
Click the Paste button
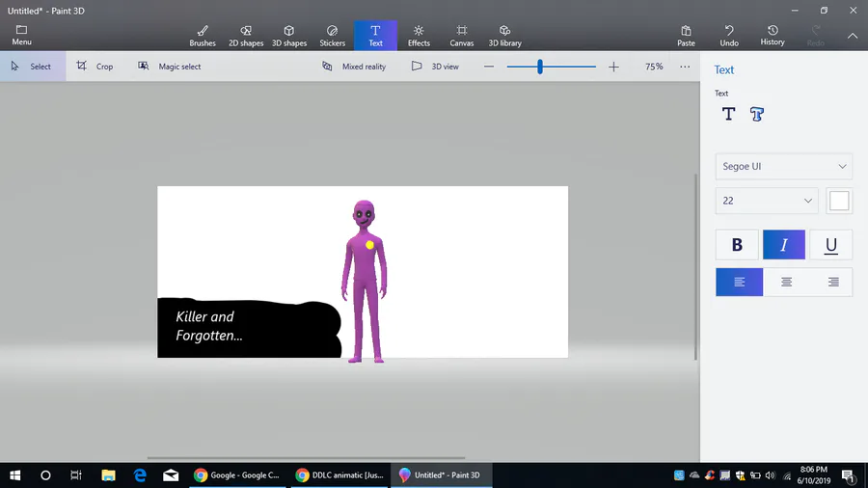[x=686, y=36]
